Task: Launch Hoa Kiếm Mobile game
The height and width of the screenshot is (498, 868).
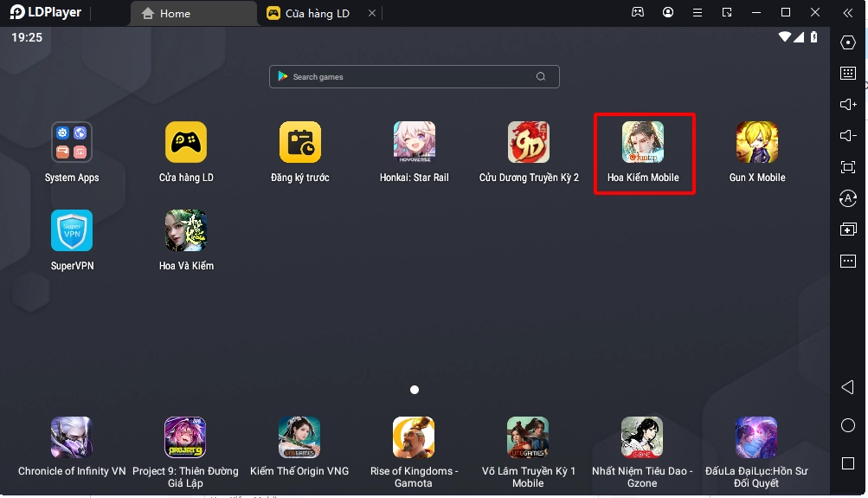Action: [643, 142]
